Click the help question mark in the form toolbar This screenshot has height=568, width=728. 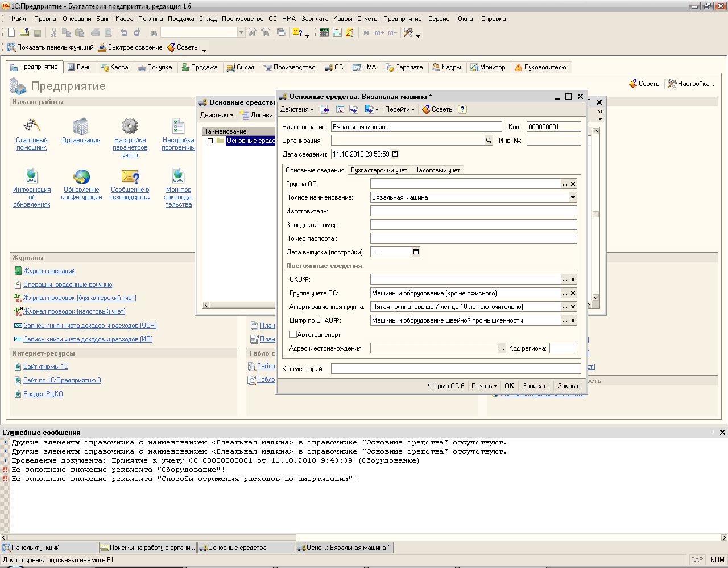point(462,109)
